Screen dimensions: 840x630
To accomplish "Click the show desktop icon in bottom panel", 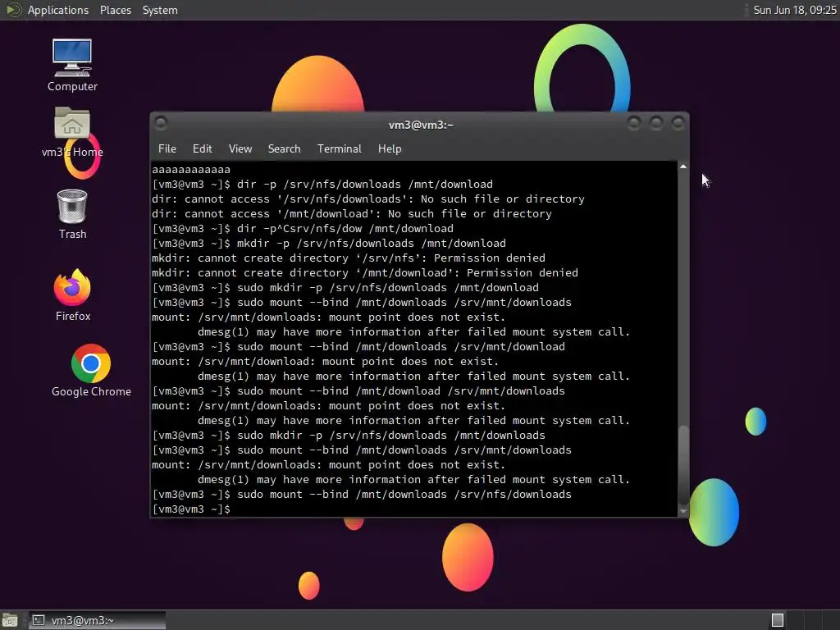I will tap(10, 620).
